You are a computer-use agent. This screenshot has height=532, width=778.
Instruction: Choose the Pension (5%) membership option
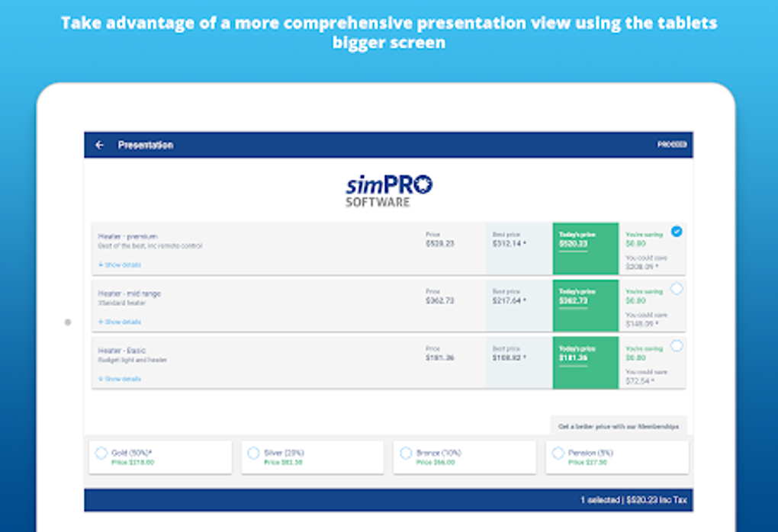[x=558, y=452]
